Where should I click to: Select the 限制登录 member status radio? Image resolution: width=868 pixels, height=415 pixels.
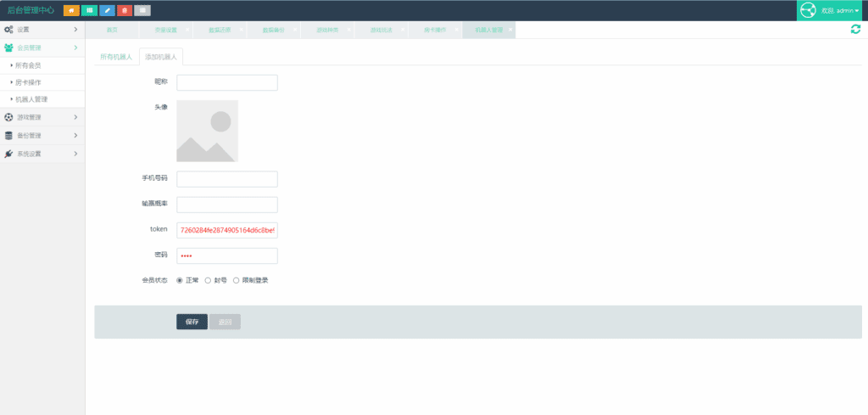[236, 280]
